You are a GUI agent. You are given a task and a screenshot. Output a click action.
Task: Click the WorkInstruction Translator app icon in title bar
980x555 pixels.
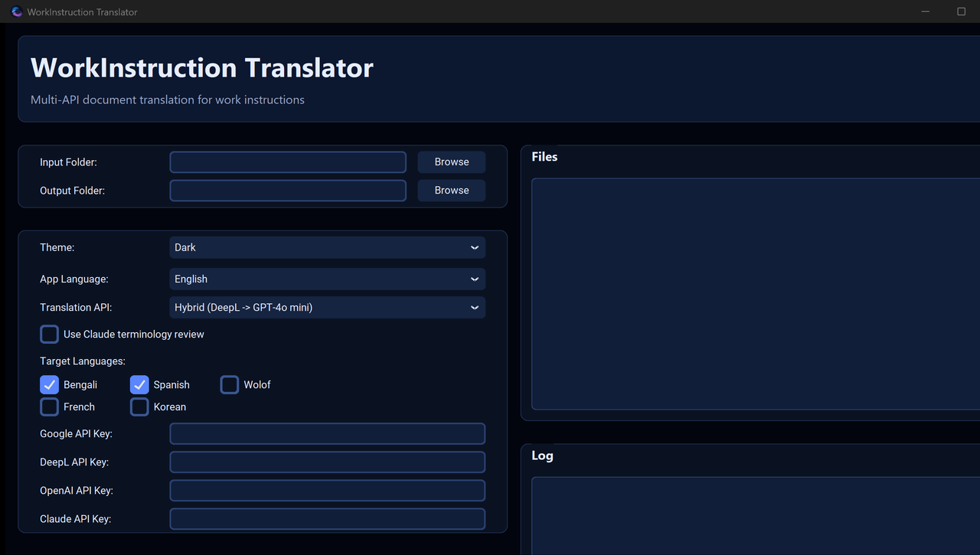click(17, 11)
